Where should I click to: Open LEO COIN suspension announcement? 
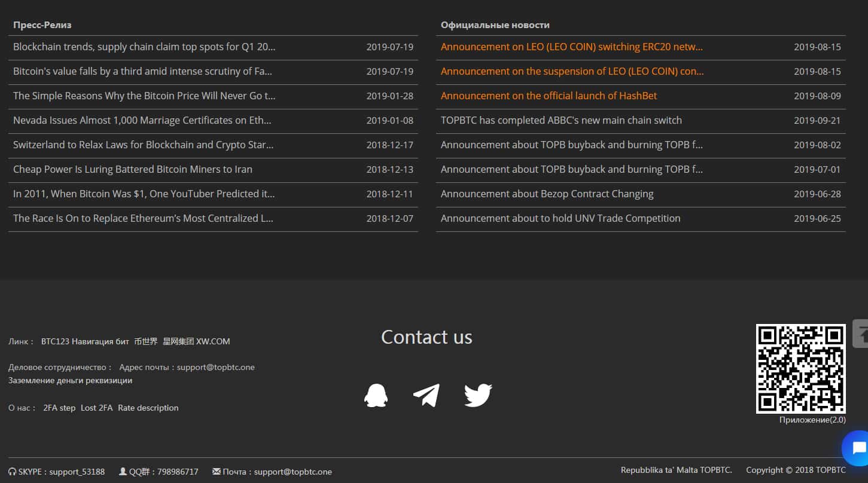coord(572,71)
